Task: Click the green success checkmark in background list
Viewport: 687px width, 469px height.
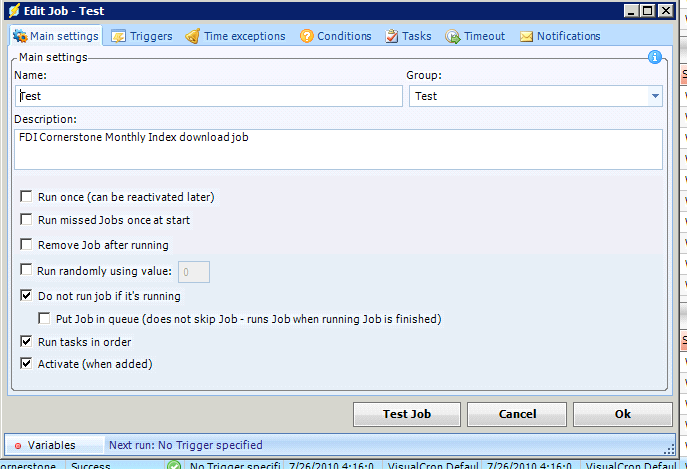Action: click(174, 465)
